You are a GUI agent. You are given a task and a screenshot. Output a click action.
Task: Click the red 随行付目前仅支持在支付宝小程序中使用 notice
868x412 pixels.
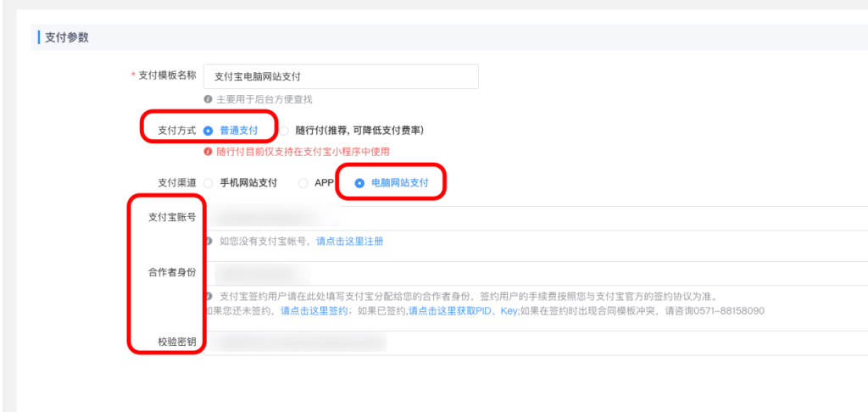(303, 151)
